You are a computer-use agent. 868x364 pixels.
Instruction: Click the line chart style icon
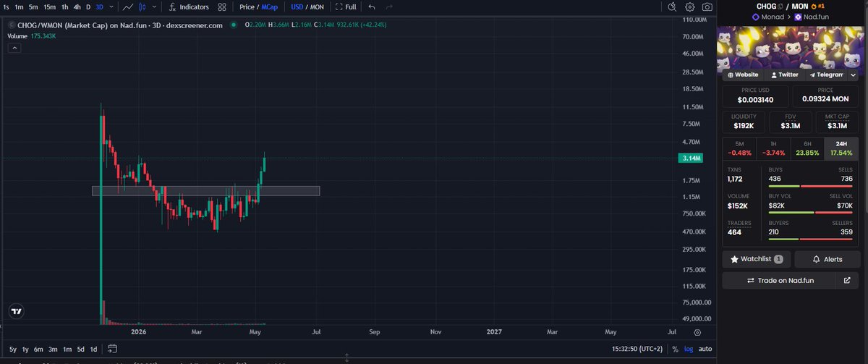click(128, 7)
